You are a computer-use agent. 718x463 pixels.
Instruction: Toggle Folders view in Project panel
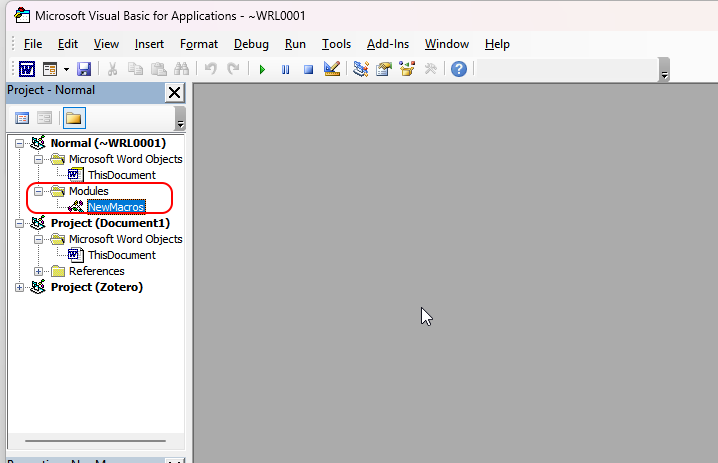click(x=74, y=118)
